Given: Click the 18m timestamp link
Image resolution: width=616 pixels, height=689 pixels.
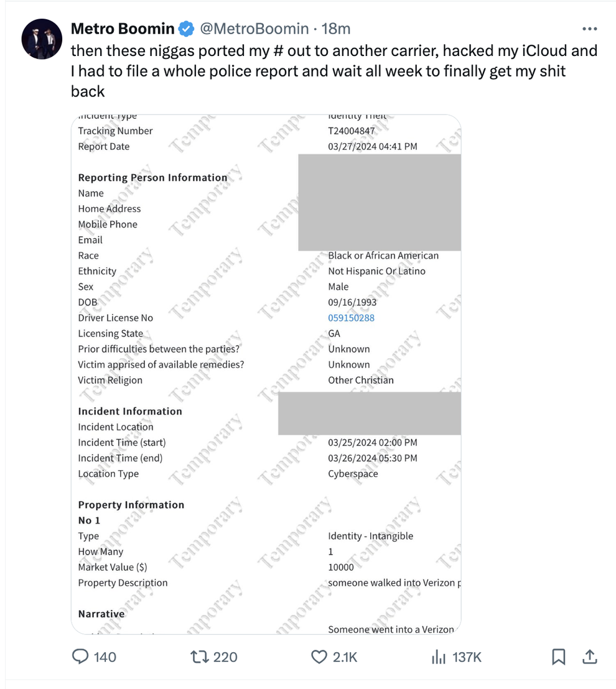Looking at the screenshot, I should point(337,28).
